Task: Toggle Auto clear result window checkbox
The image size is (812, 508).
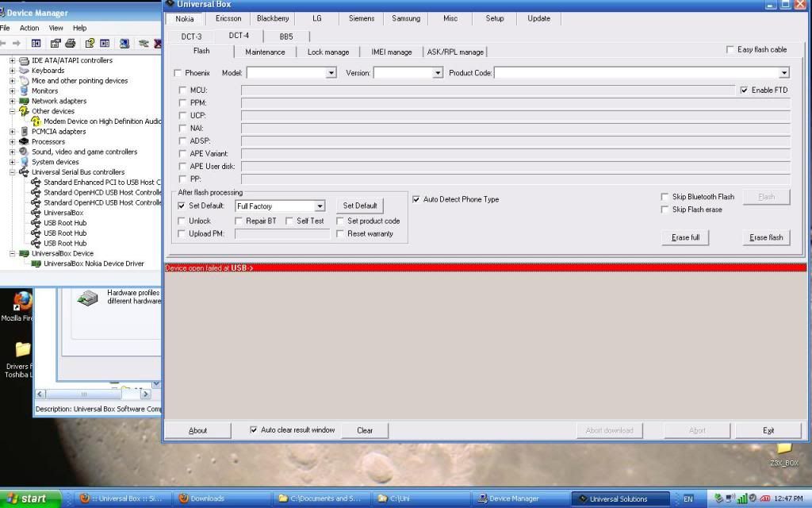Action: 253,429
